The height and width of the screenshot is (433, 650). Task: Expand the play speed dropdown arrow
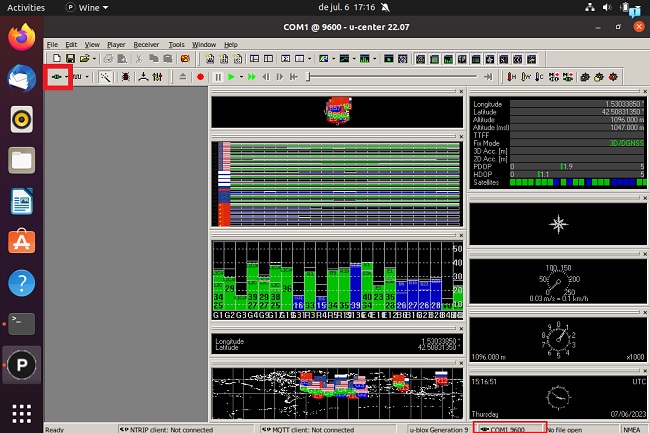(241, 77)
